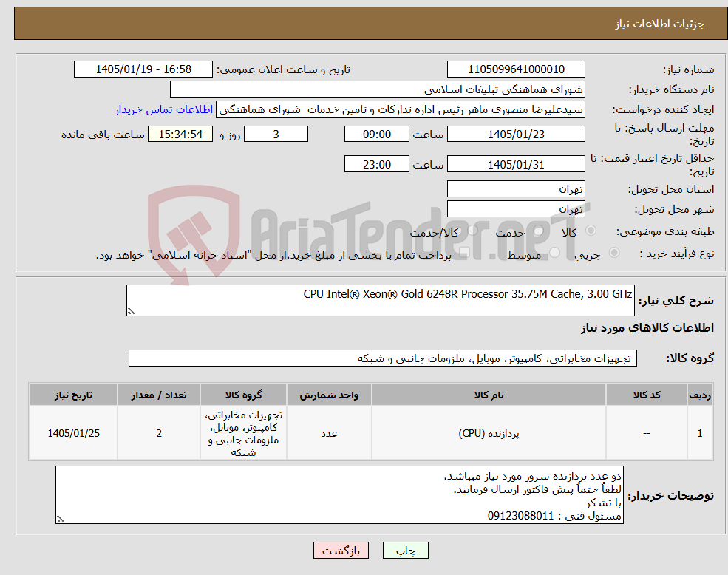Click the بازگشت (back) button
This screenshot has width=728, height=575.
pyautogui.click(x=341, y=551)
